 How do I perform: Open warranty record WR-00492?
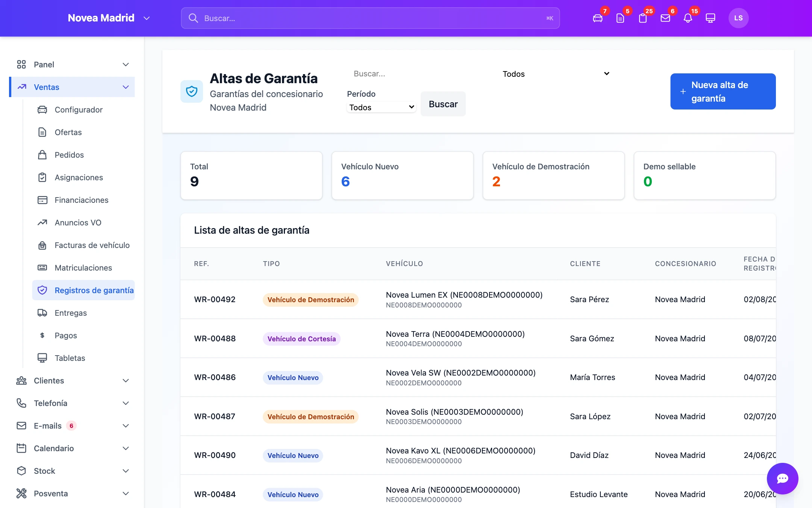pos(215,300)
